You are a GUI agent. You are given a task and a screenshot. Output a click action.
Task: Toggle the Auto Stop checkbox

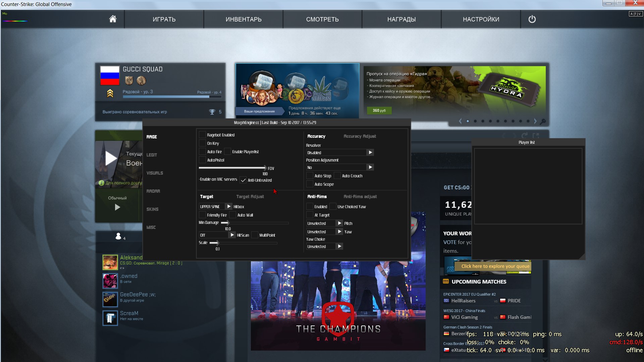(310, 176)
